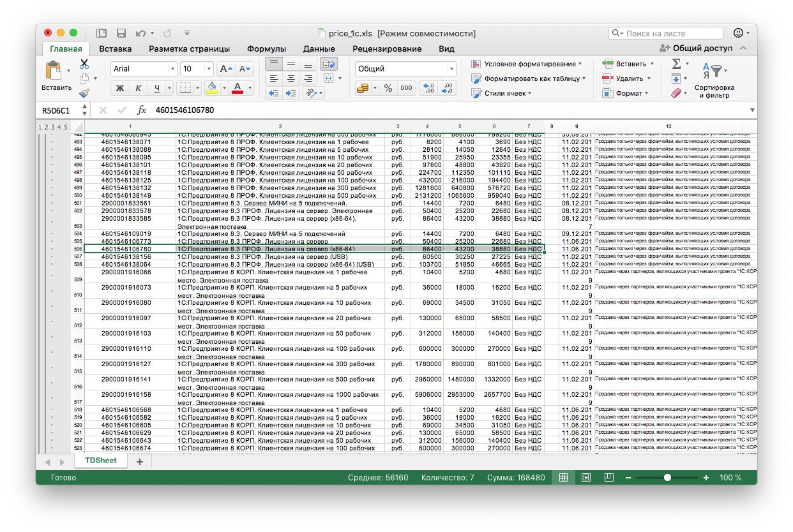Decrease decimal places
The height and width of the screenshot is (532, 793).
point(448,89)
